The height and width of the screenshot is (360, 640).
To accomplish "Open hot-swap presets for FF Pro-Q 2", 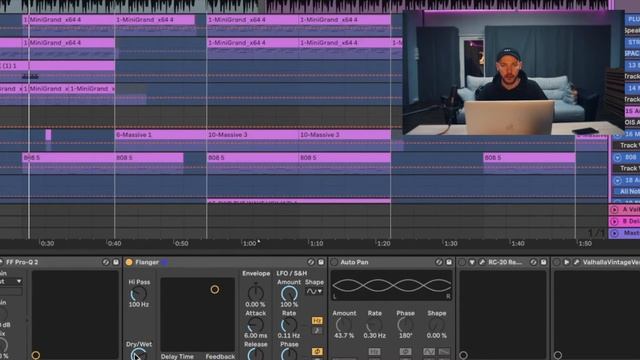I will coord(106,262).
